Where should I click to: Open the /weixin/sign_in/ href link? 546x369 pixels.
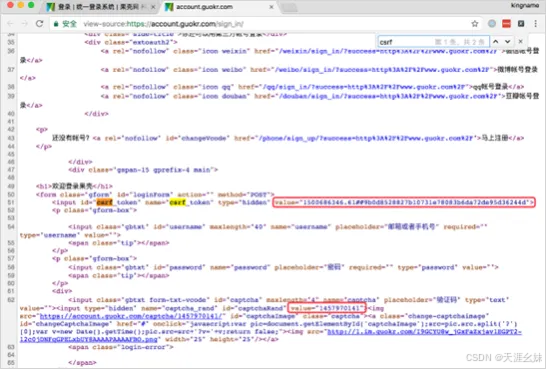pyautogui.click(x=388, y=51)
